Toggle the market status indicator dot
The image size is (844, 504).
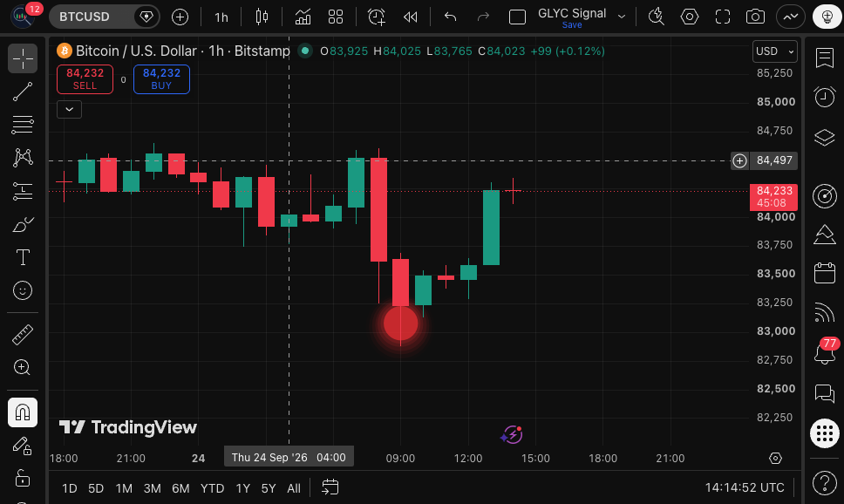point(305,51)
